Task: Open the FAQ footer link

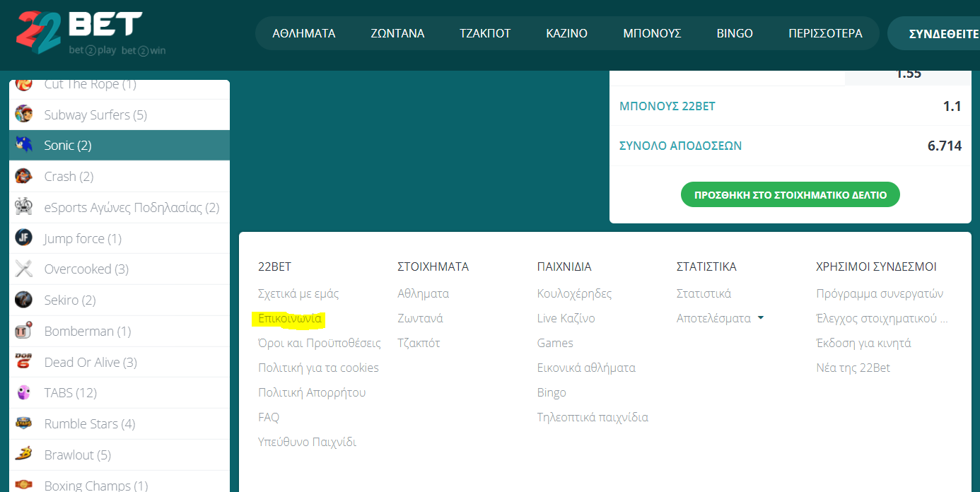Action: [269, 417]
